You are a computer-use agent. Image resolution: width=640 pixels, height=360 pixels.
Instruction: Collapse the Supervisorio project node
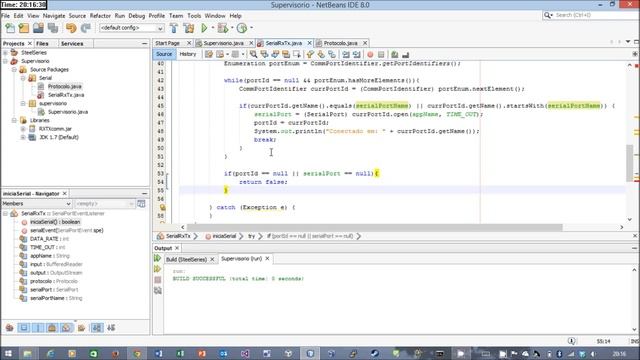coord(5,61)
